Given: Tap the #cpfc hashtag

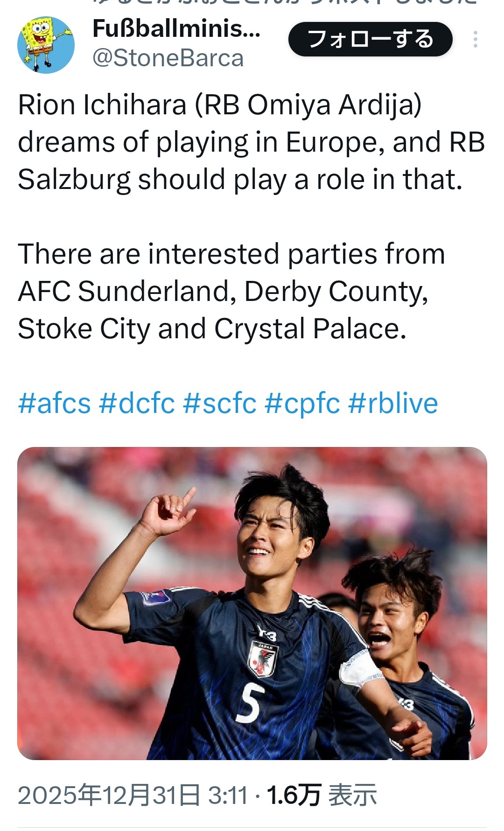Looking at the screenshot, I should [302, 403].
